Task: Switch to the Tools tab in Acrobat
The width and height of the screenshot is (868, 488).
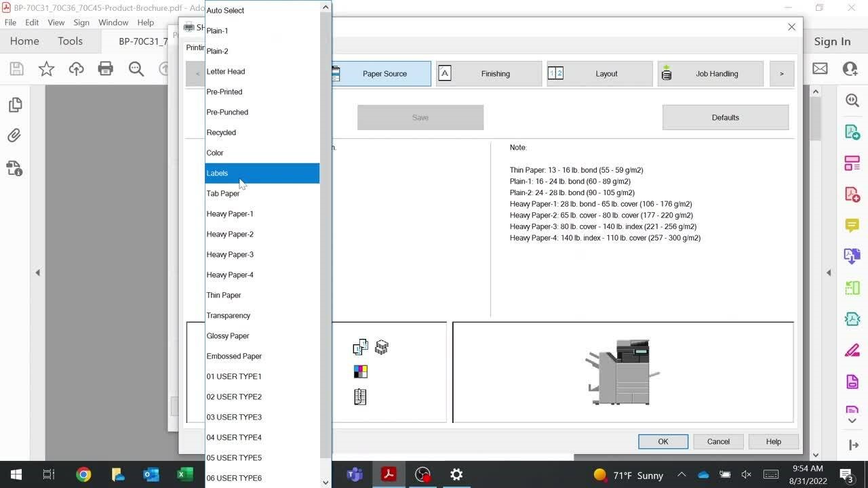Action: pyautogui.click(x=70, y=41)
